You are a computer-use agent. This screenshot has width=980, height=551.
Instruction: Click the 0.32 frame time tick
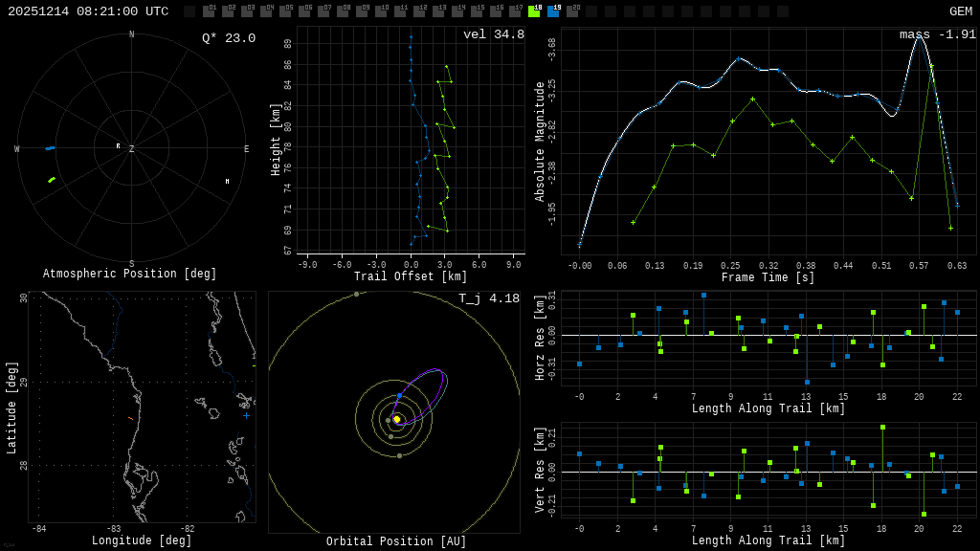point(768,266)
